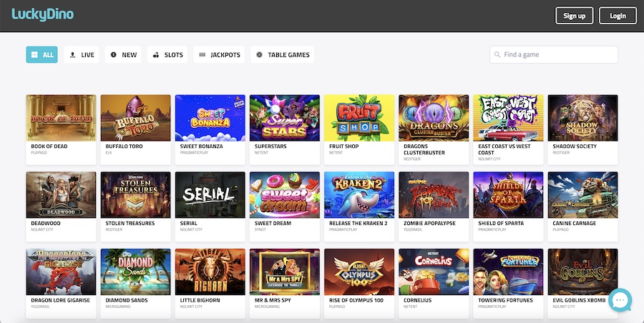Open Stolen Treasures game thumbnail
The width and height of the screenshot is (644, 323).
[x=135, y=195]
